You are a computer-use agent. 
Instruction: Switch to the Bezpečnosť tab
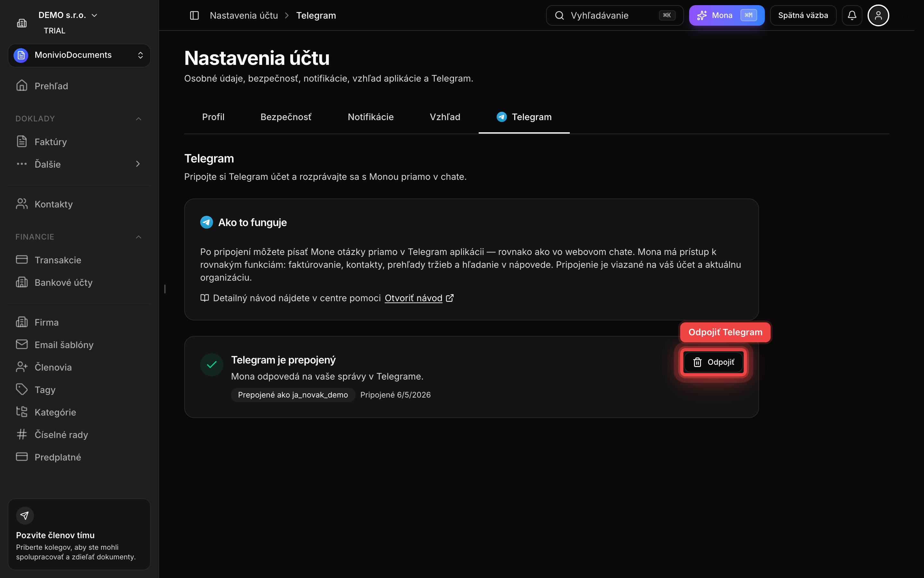(x=286, y=117)
